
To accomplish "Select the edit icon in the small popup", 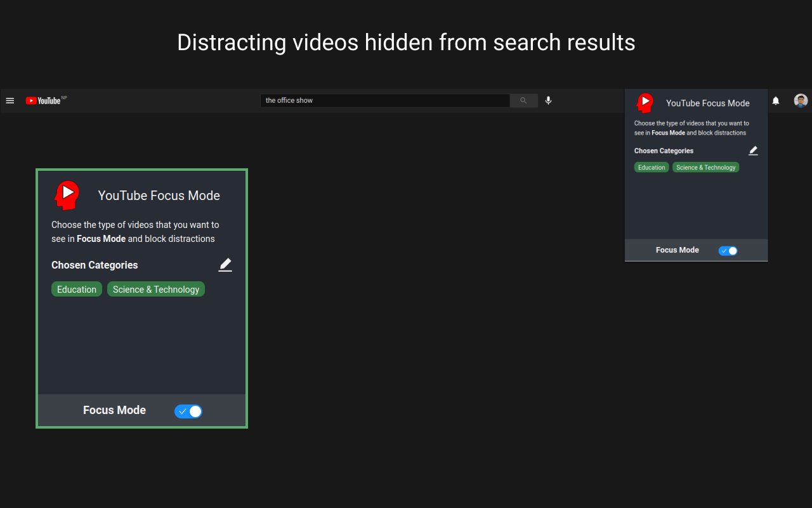I will pyautogui.click(x=753, y=150).
